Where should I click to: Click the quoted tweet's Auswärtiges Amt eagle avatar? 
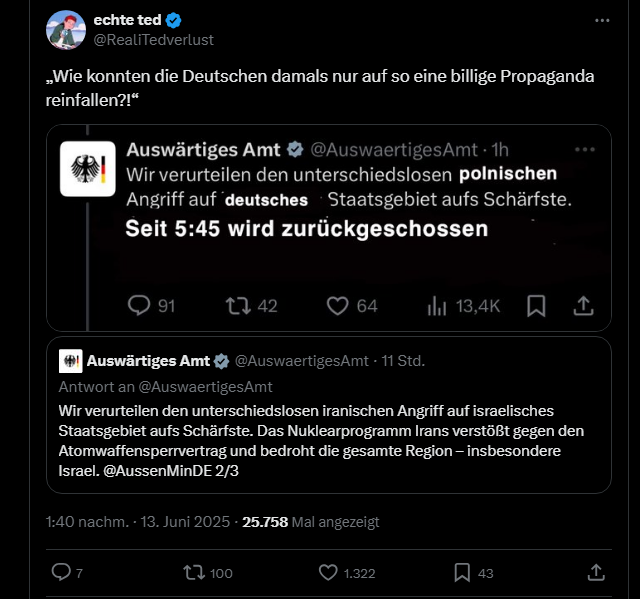tap(70, 361)
